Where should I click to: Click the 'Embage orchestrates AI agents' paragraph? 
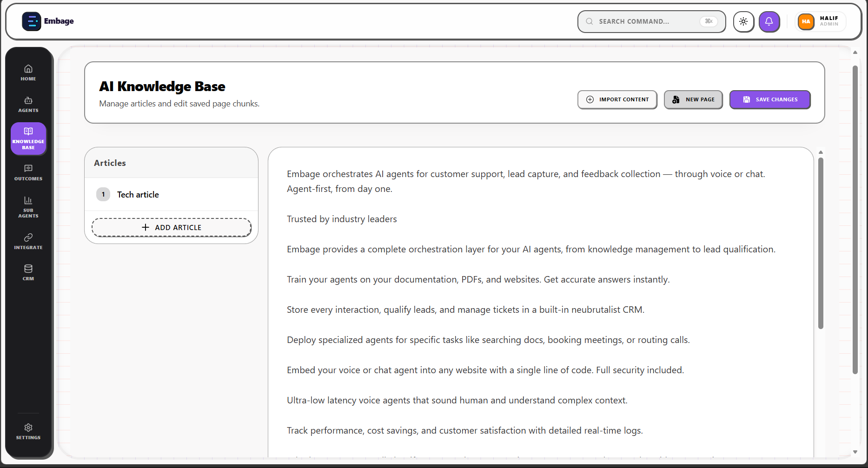point(526,181)
